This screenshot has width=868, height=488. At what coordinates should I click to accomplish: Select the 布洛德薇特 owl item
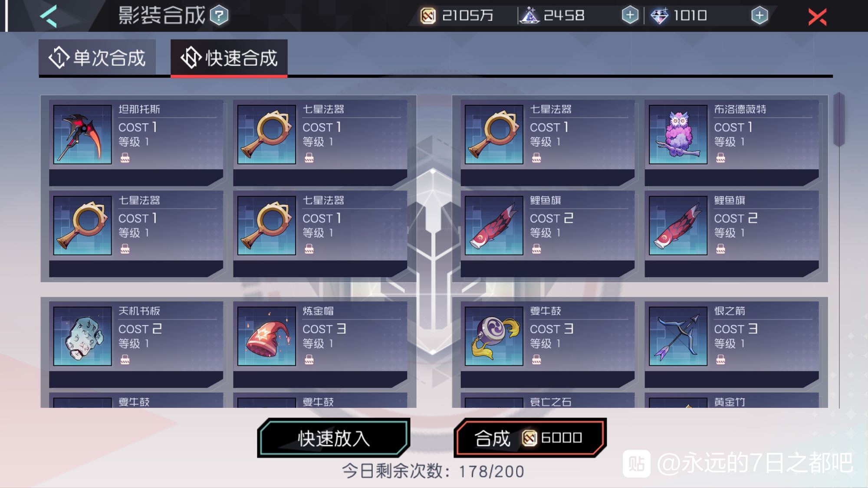pyautogui.click(x=732, y=143)
